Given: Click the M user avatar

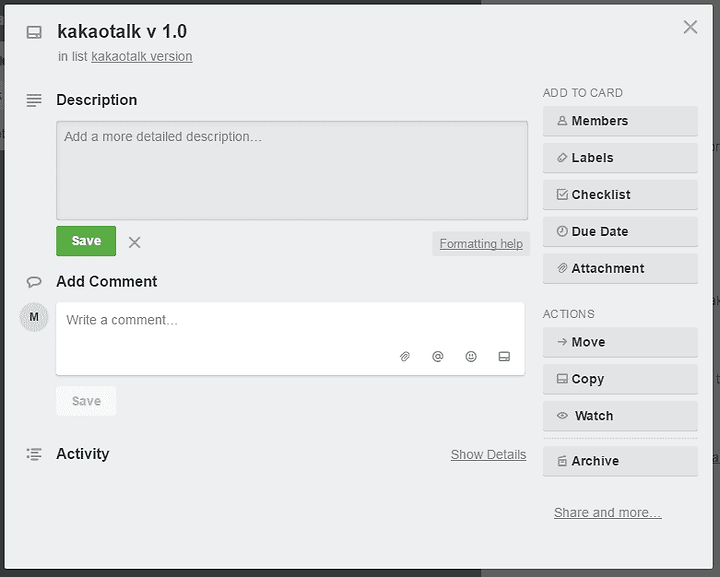Looking at the screenshot, I should (x=34, y=317).
